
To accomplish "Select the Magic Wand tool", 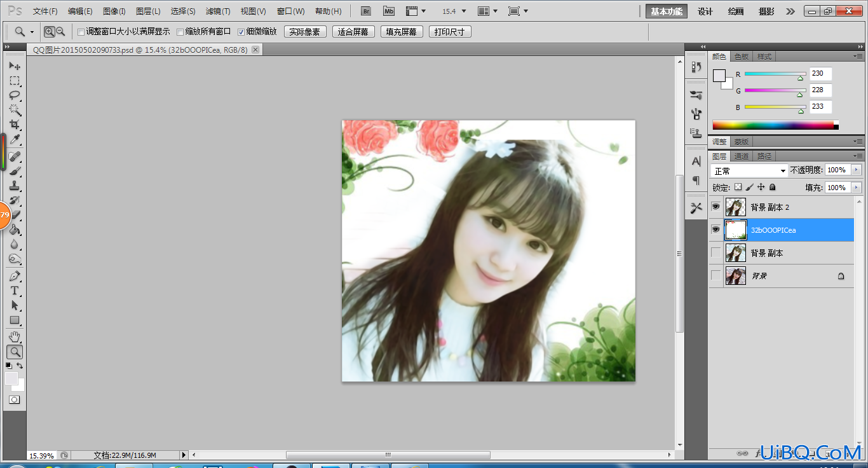I will point(15,110).
